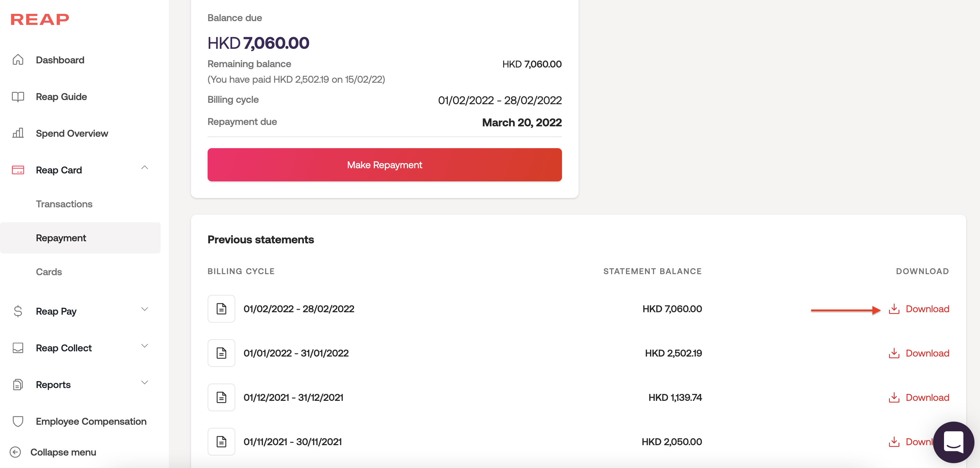Open the Transactions submenu item
Screen dimensions: 980x468
coord(64,204)
